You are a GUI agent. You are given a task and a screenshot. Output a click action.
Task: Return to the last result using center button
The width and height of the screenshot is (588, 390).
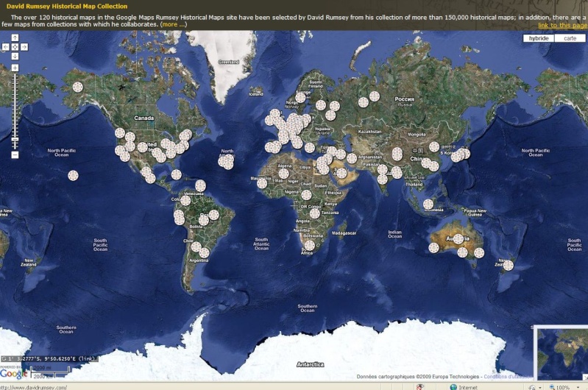click(15, 47)
